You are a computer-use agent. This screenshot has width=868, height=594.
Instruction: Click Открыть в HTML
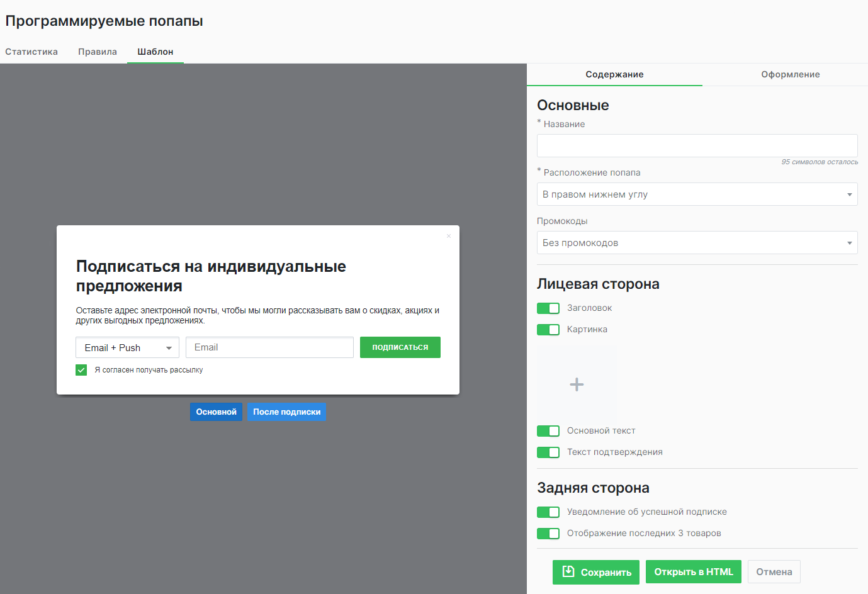click(x=693, y=572)
